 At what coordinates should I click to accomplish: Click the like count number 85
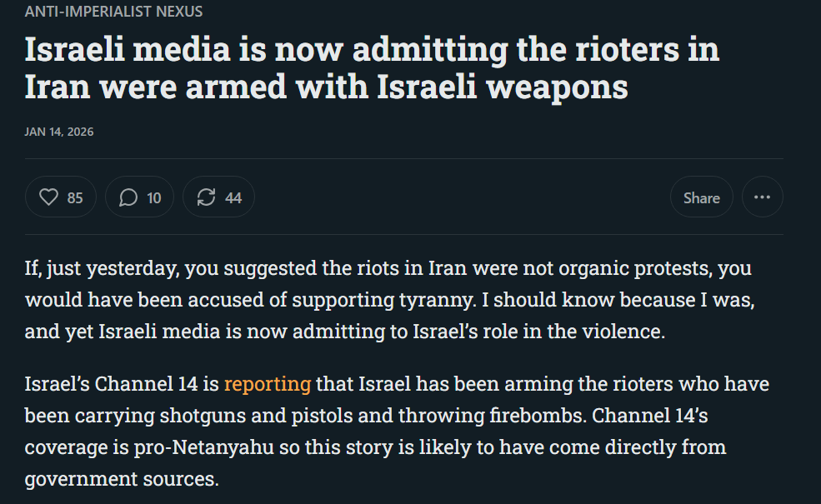[73, 197]
